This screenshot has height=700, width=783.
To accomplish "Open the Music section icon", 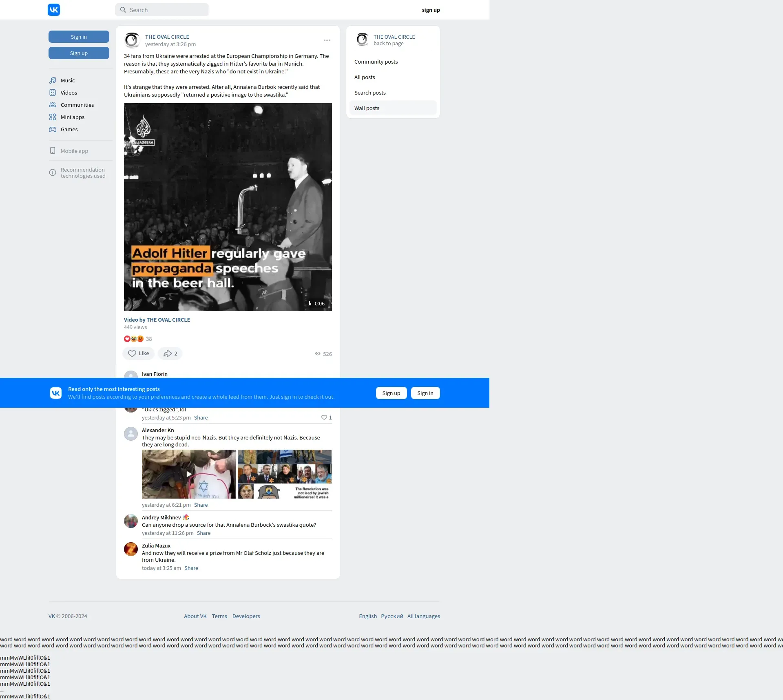I will [x=53, y=80].
